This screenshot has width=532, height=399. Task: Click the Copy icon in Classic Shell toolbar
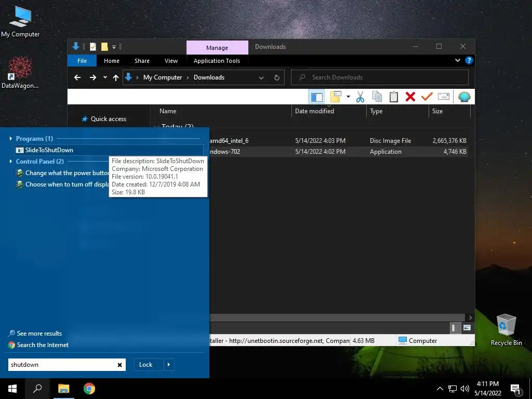pos(377,97)
